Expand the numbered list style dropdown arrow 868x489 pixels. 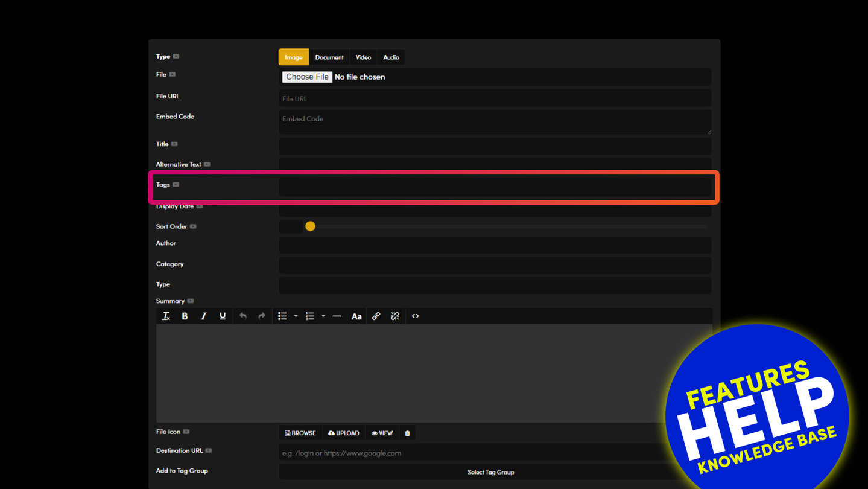point(323,316)
